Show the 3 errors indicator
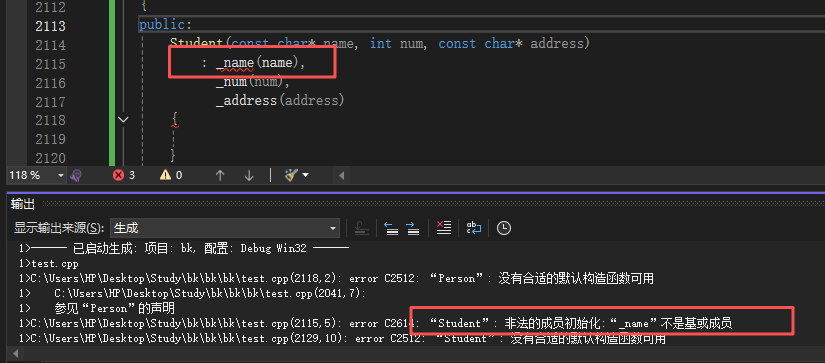 [124, 175]
